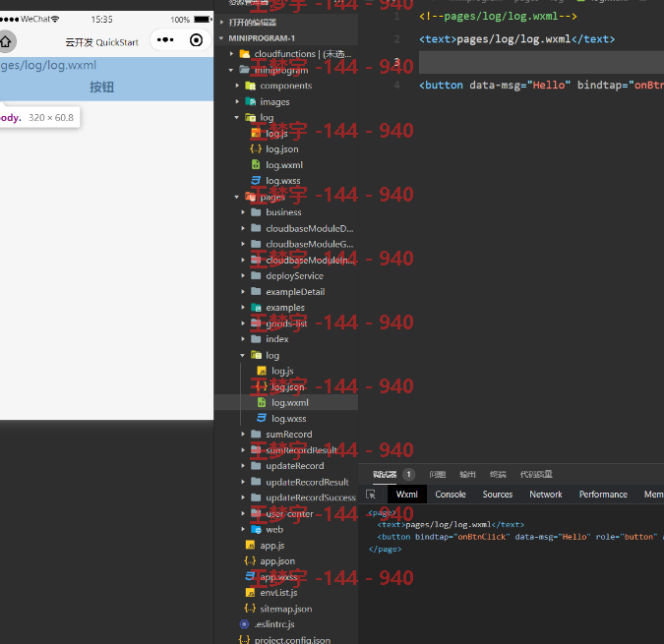Click the components folder icon
This screenshot has width=664, height=644.
(x=251, y=86)
